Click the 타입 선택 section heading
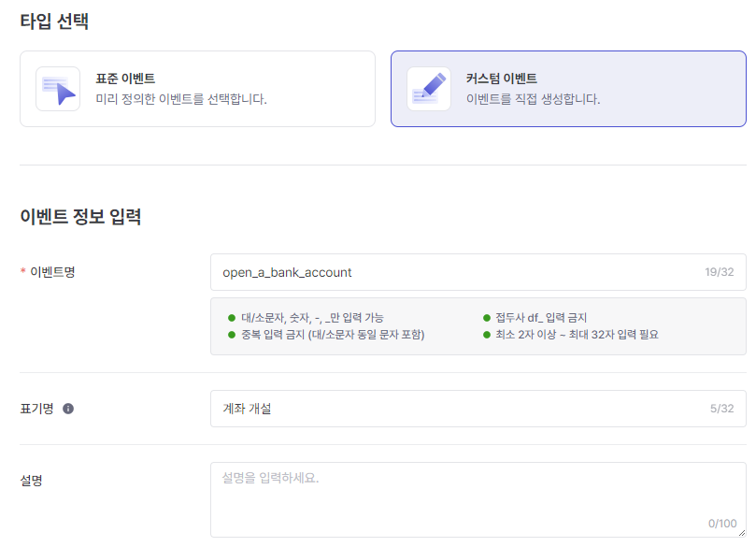The height and width of the screenshot is (547, 756). [x=54, y=21]
